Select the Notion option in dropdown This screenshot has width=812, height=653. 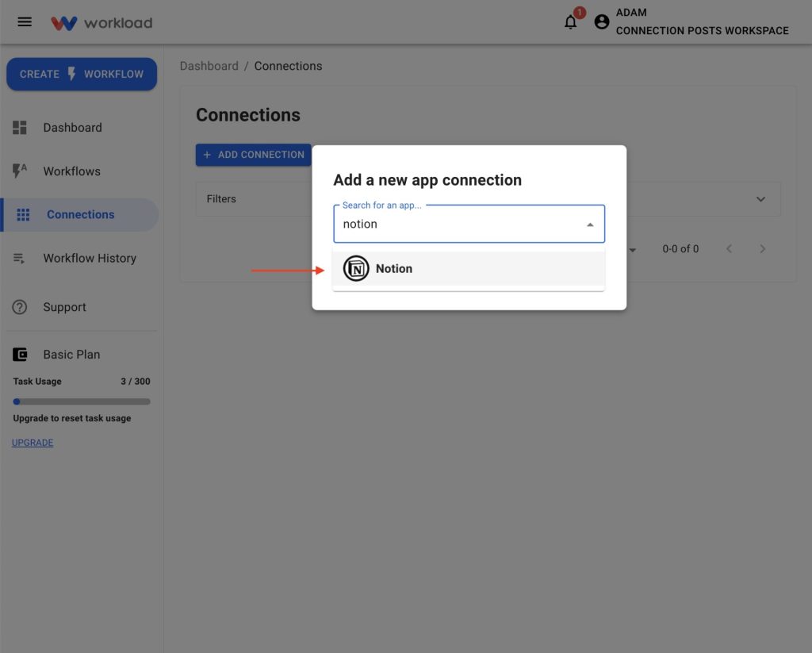[469, 268]
